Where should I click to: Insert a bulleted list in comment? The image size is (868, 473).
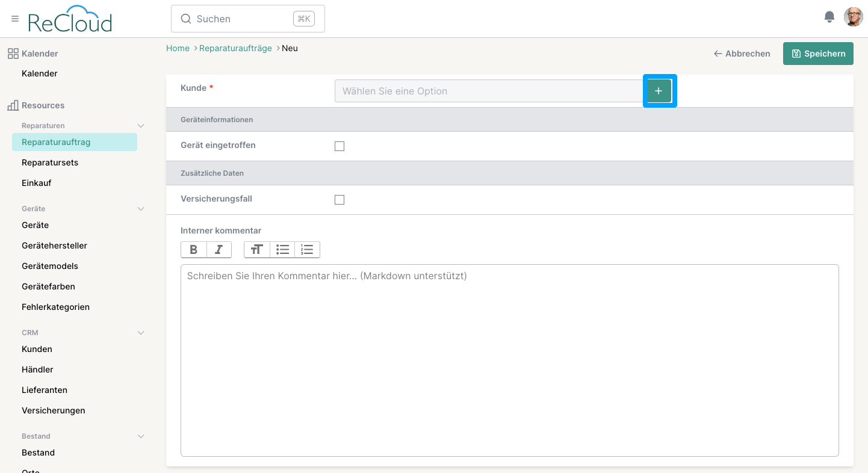click(282, 250)
